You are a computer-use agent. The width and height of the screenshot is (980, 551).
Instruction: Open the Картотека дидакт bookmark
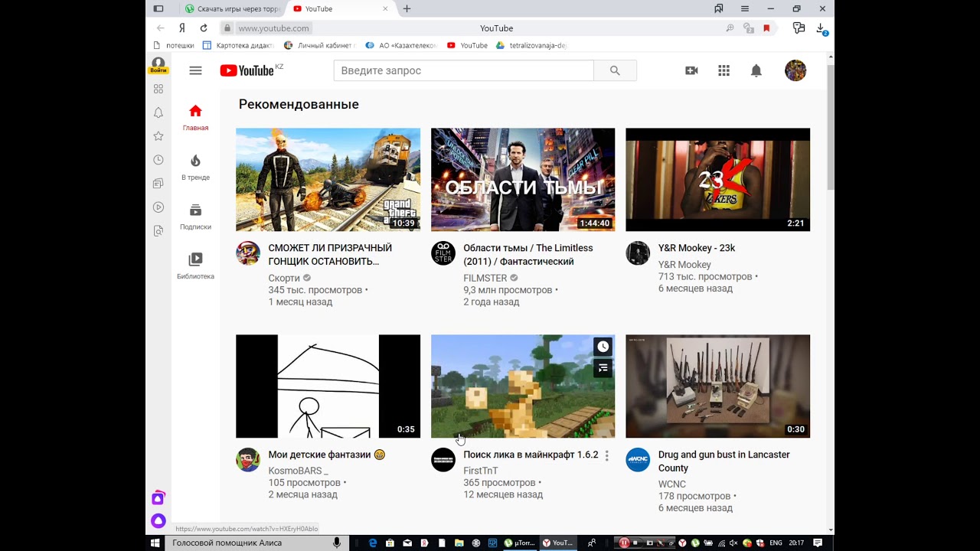[x=238, y=45]
